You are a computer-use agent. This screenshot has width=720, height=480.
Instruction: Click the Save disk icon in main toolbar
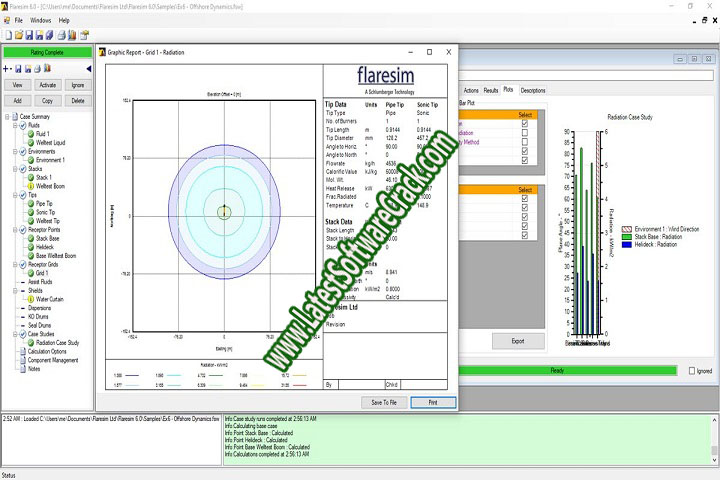tap(29, 35)
